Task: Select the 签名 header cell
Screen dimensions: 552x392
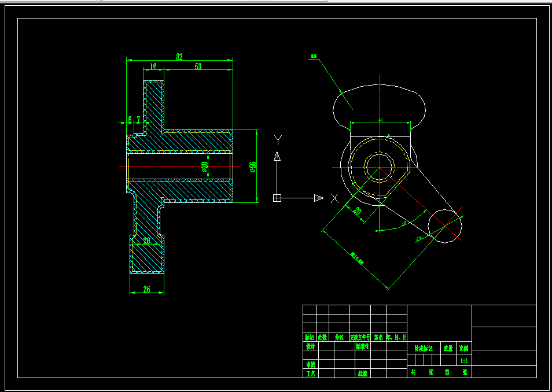Action: (x=378, y=337)
